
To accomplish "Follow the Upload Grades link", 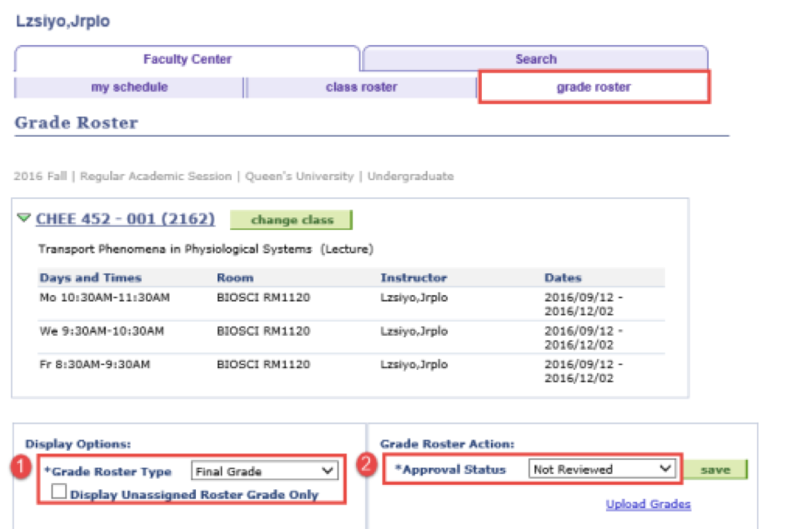I will pyautogui.click(x=648, y=504).
